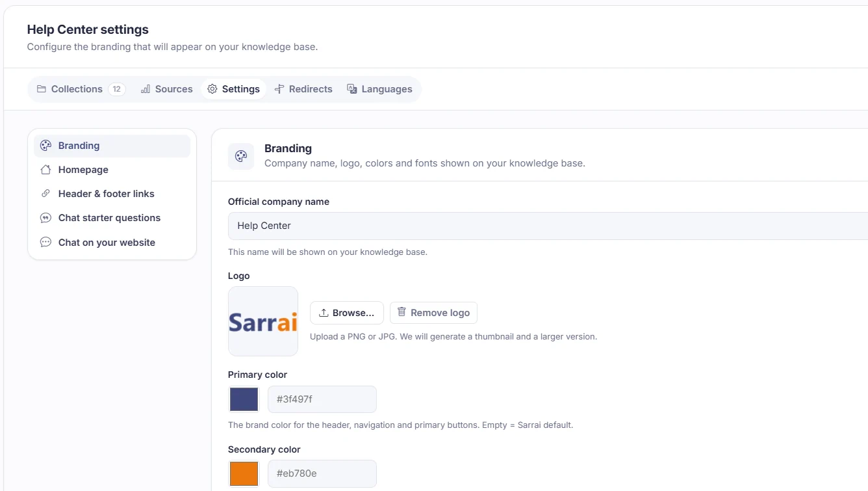The height and width of the screenshot is (491, 868).
Task: Click the signpost icon beside Redirects
Action: tap(279, 89)
